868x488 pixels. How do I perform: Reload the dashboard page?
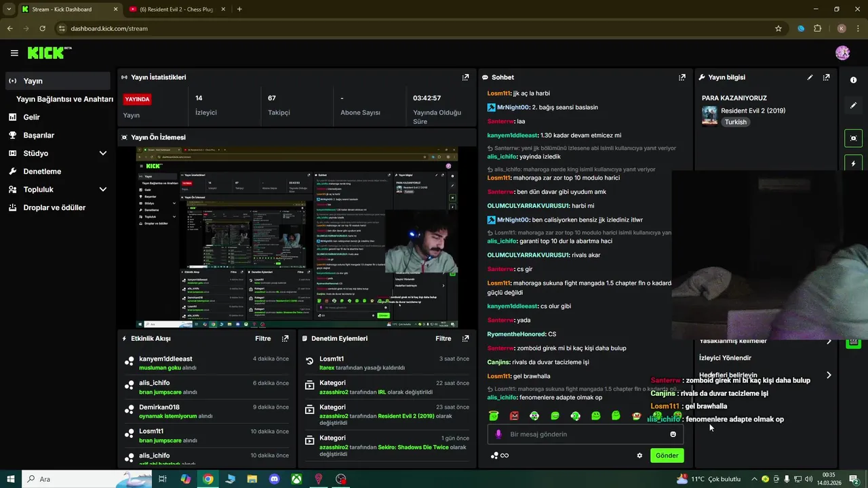pyautogui.click(x=42, y=28)
